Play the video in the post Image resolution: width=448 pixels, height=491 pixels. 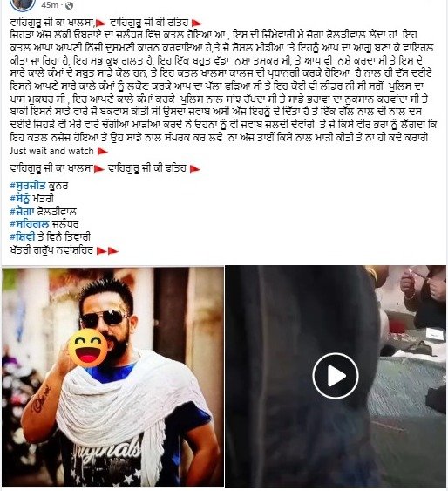(x=335, y=376)
